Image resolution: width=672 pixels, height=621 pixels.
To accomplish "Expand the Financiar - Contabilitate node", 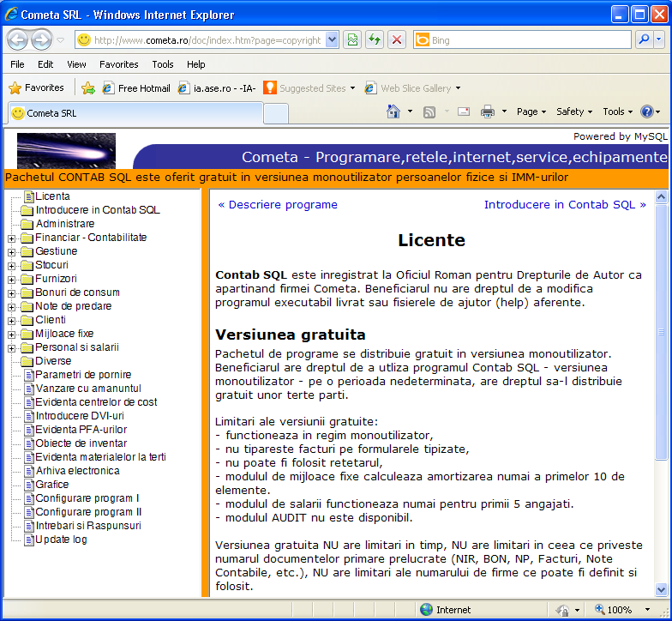I will 12,238.
